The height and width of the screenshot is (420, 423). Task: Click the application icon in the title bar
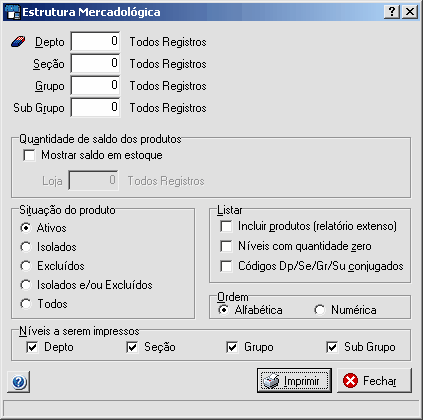[12, 12]
